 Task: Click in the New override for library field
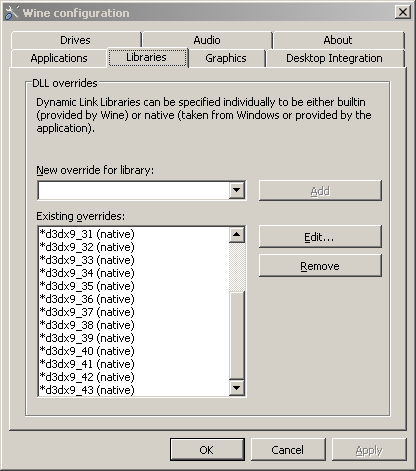click(134, 190)
